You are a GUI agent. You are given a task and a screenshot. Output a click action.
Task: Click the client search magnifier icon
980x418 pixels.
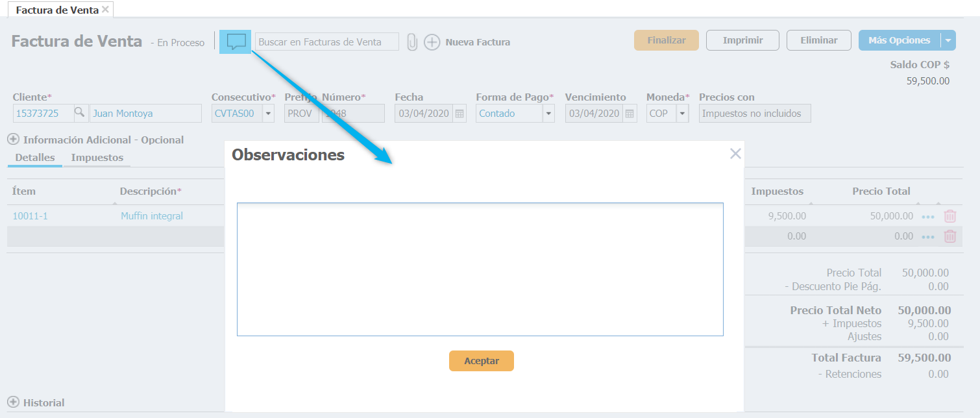click(80, 113)
